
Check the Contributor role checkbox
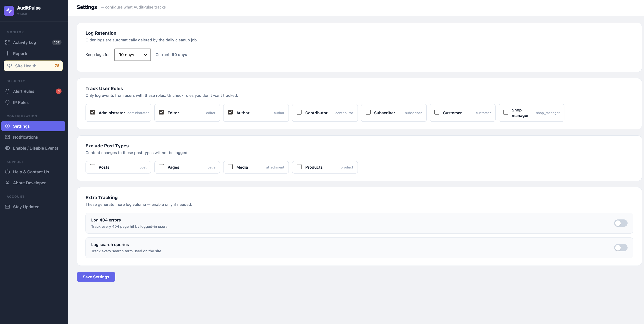299,112
